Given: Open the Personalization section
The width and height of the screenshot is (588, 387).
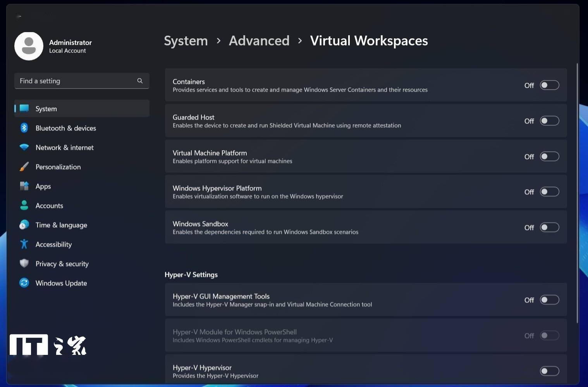Looking at the screenshot, I should (x=82, y=166).
